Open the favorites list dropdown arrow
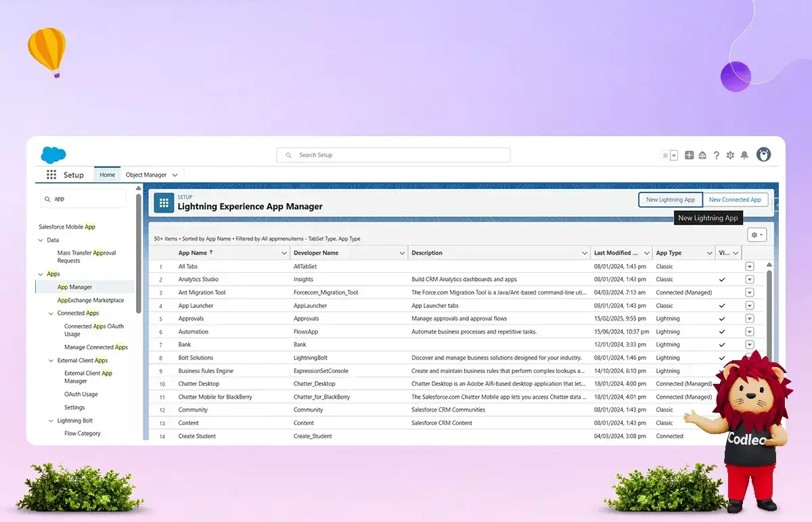This screenshot has width=812, height=522. [674, 156]
